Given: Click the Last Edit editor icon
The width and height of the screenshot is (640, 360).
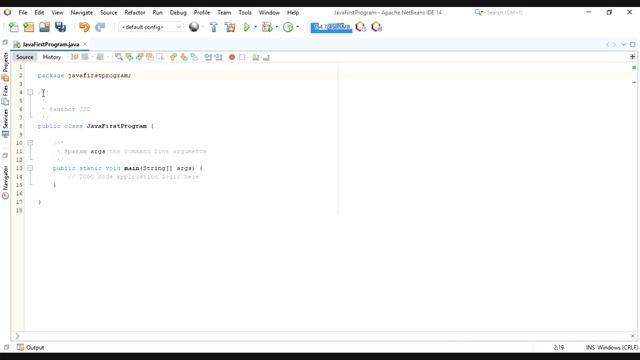Looking at the screenshot, I should [x=74, y=57].
